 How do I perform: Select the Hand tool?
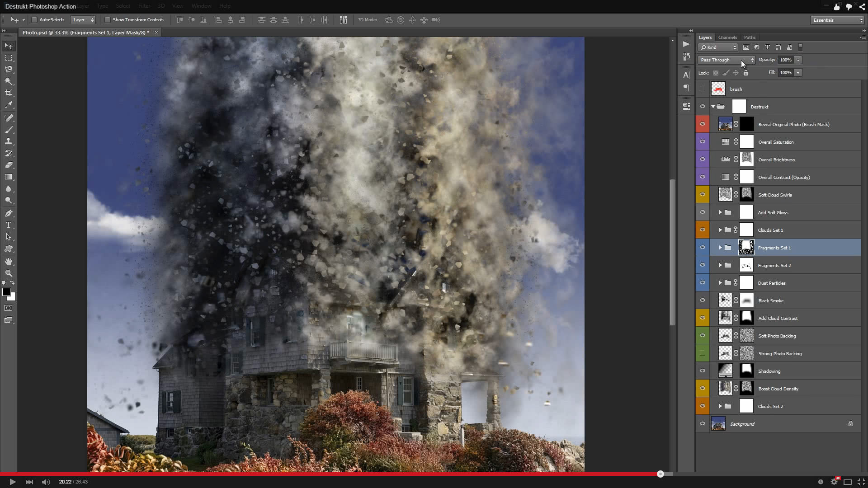coord(9,262)
